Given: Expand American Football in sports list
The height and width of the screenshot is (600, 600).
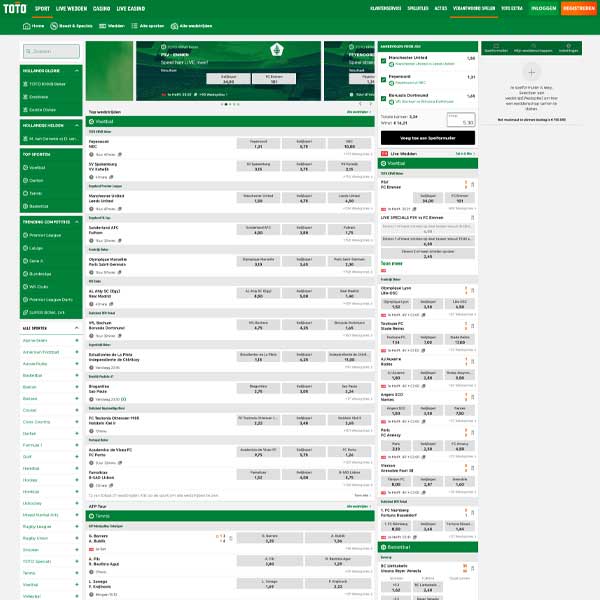Looking at the screenshot, I should pos(77,352).
